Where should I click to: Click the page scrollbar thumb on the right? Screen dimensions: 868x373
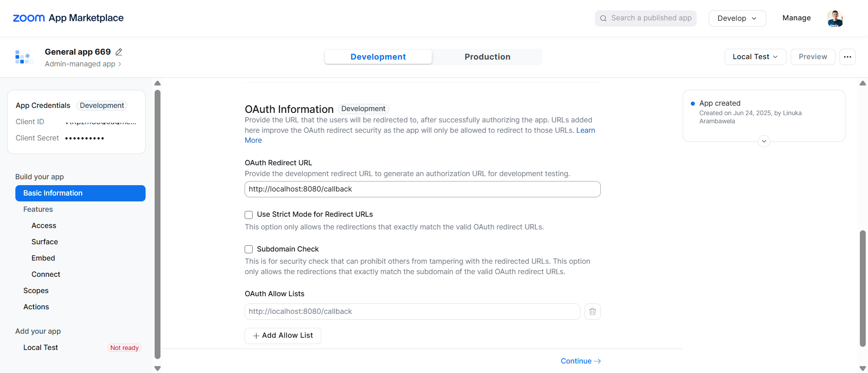coord(863,289)
